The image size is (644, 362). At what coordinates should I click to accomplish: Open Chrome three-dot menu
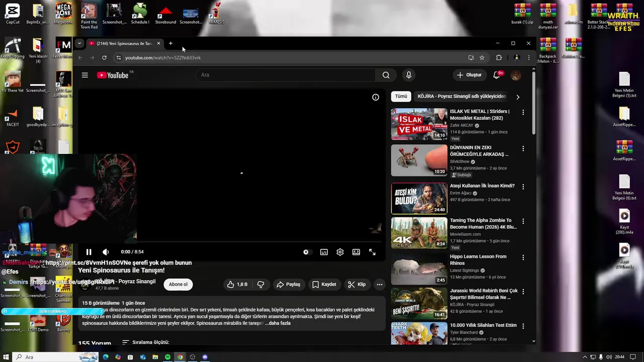click(x=529, y=58)
